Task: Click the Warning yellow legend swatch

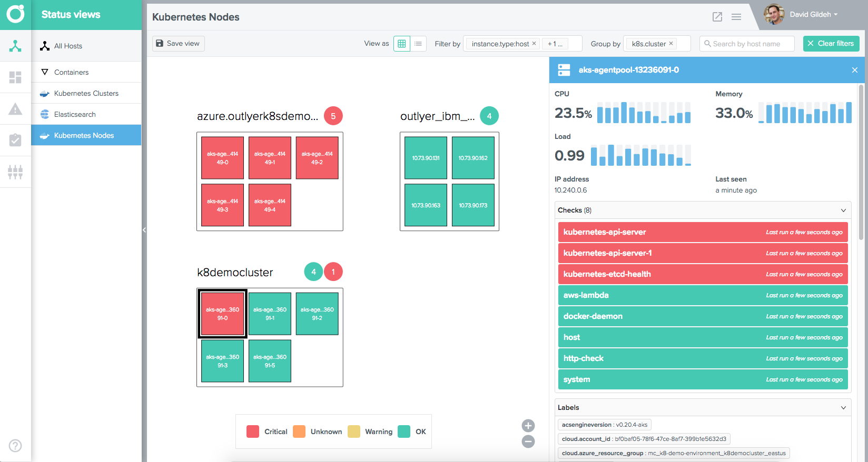Action: tap(354, 431)
